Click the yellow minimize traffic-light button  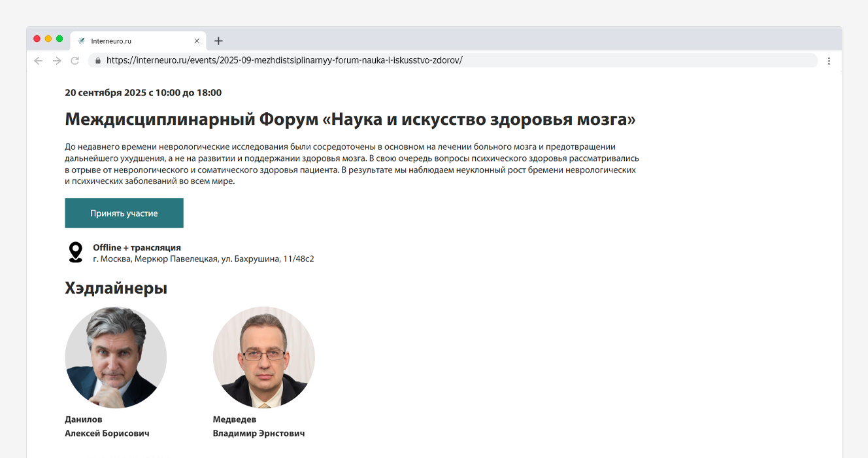click(48, 39)
